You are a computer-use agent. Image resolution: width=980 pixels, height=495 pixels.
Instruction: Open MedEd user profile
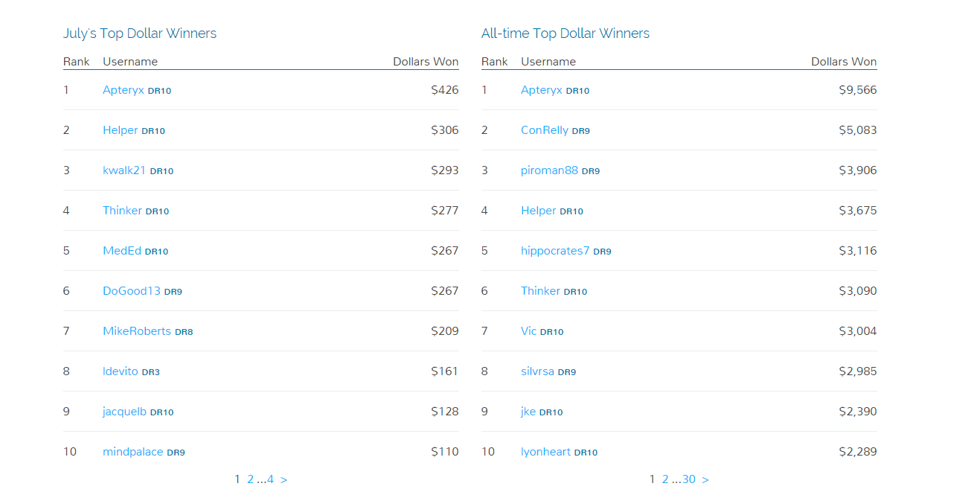pyautogui.click(x=122, y=251)
